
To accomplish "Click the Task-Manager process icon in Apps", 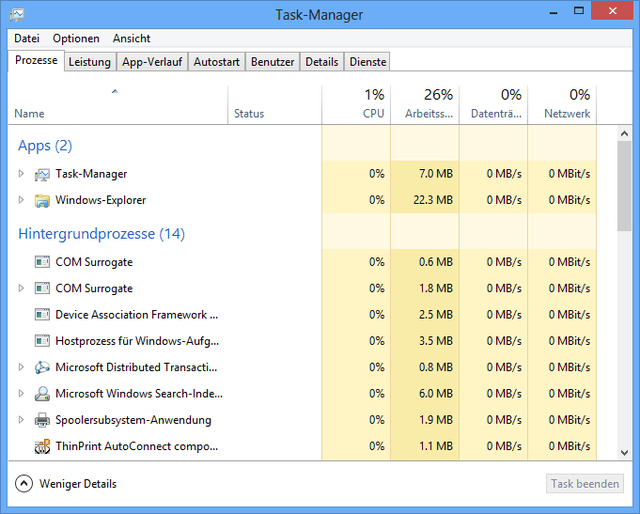I will pyautogui.click(x=42, y=174).
